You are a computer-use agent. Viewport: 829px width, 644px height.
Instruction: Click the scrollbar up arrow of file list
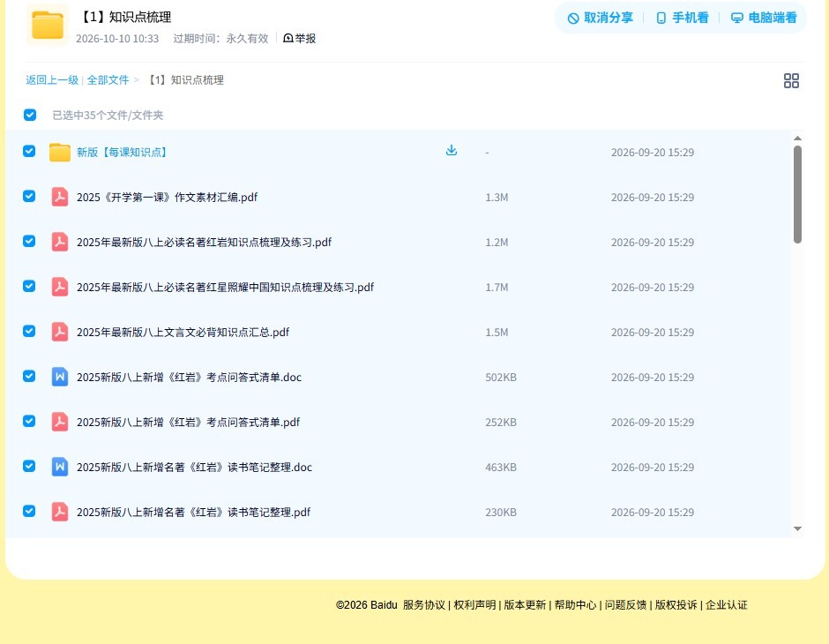[797, 138]
